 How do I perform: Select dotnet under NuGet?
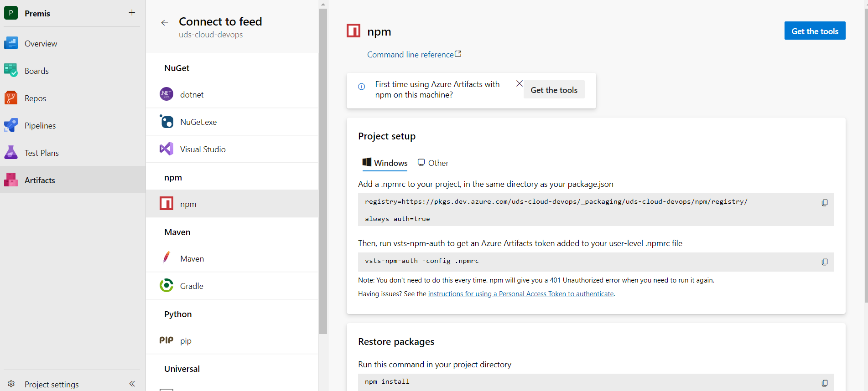click(192, 95)
